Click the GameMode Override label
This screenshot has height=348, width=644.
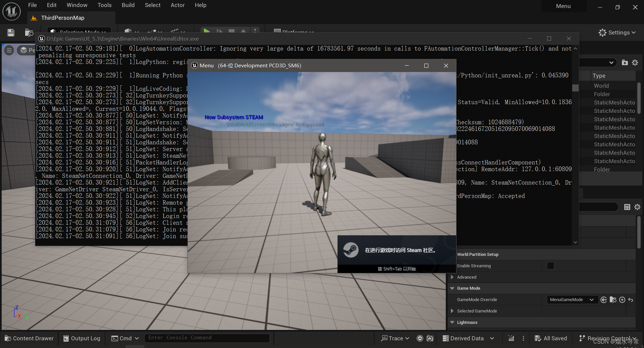coord(477,300)
